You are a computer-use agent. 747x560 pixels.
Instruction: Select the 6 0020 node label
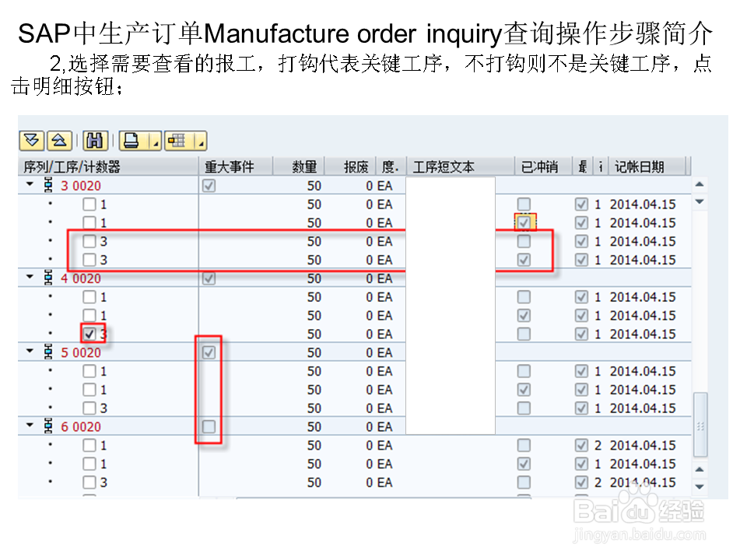81,427
